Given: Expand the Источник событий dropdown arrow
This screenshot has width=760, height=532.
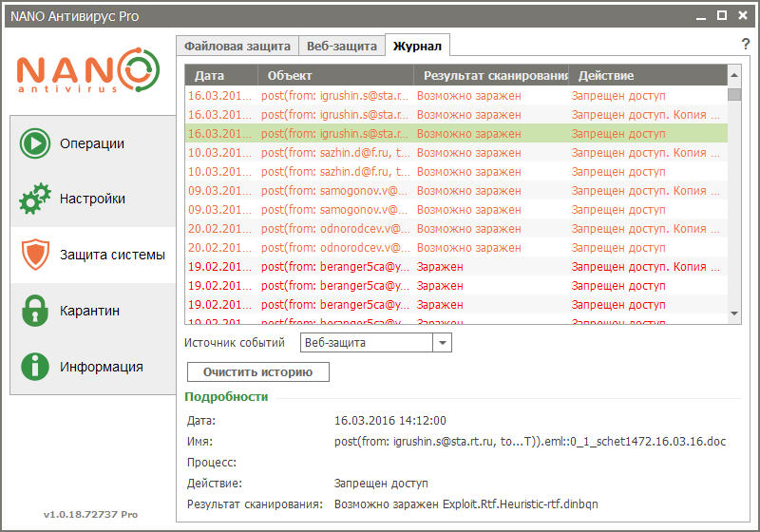Looking at the screenshot, I should [x=442, y=343].
